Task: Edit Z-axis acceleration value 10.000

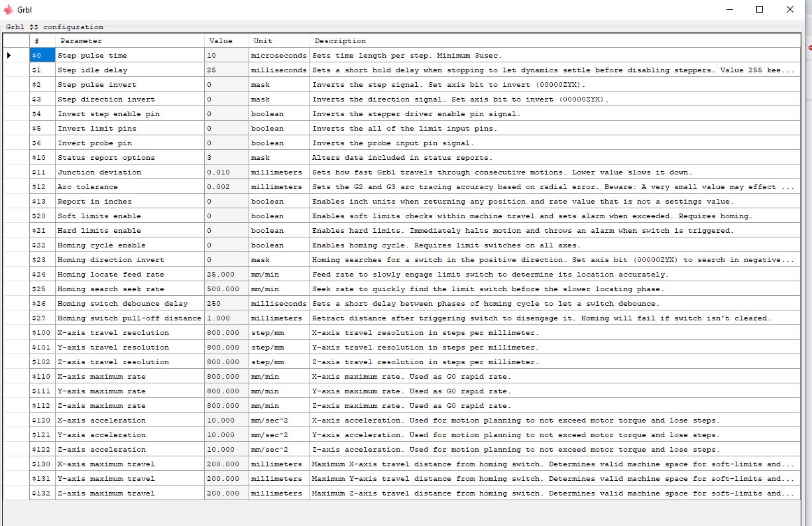Action: 227,450
